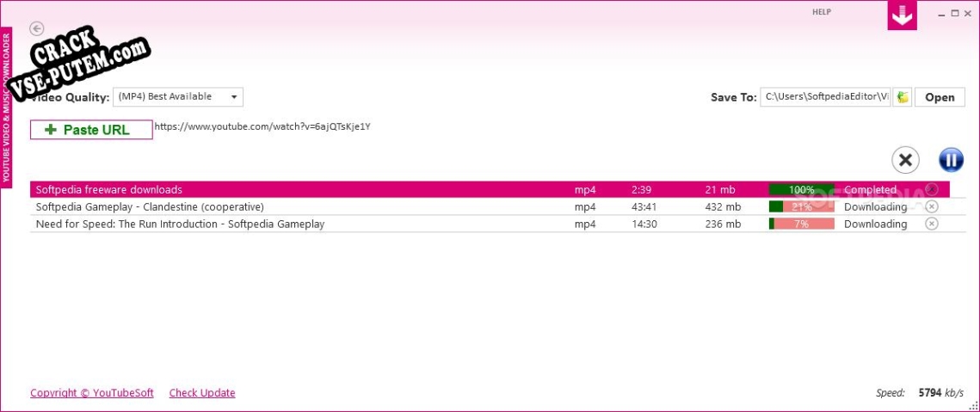Image resolution: width=980 pixels, height=412 pixels.
Task: Open the HELP menu
Action: coord(821,12)
